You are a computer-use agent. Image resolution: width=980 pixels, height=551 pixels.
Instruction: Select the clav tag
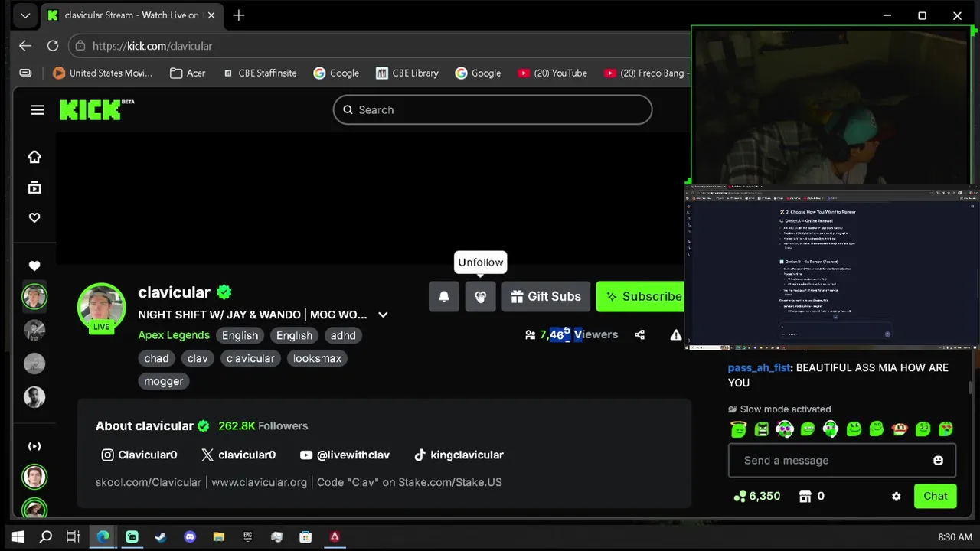click(198, 358)
